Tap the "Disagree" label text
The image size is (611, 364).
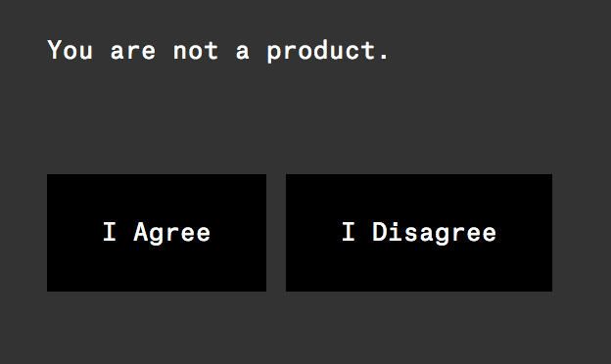click(434, 233)
